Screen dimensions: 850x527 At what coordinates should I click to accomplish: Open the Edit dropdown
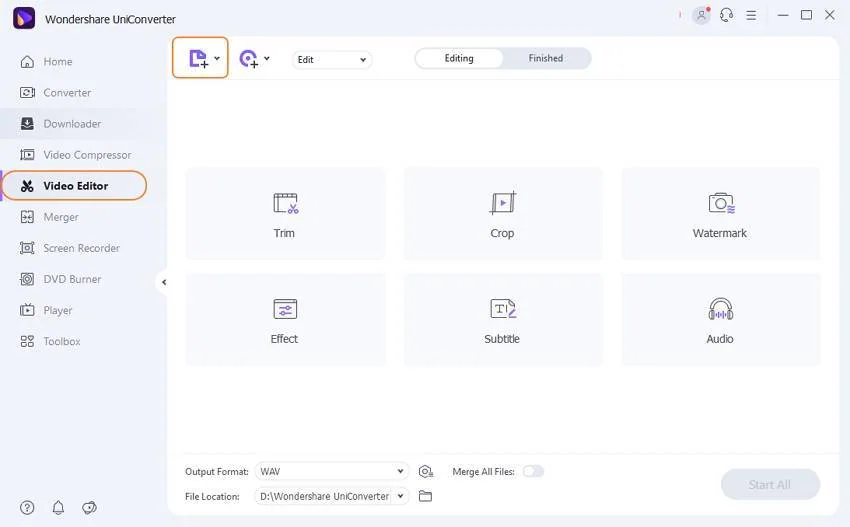(x=332, y=60)
